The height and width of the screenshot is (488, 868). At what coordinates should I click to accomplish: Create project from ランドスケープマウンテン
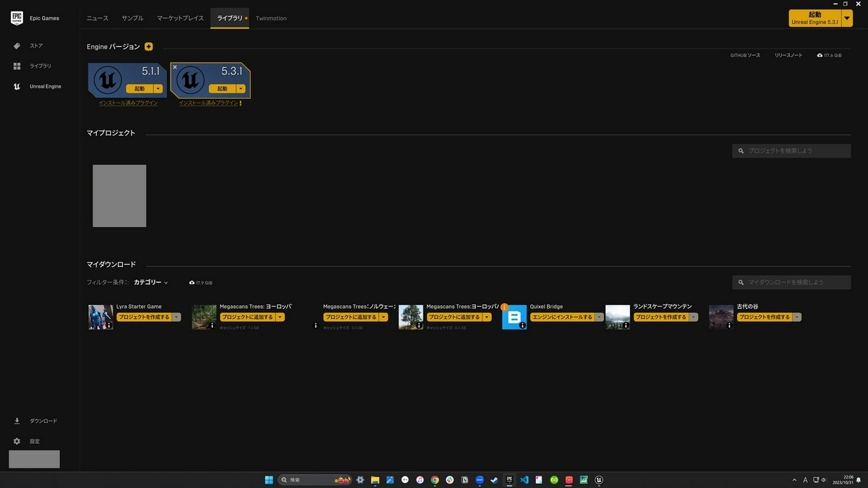pos(660,317)
